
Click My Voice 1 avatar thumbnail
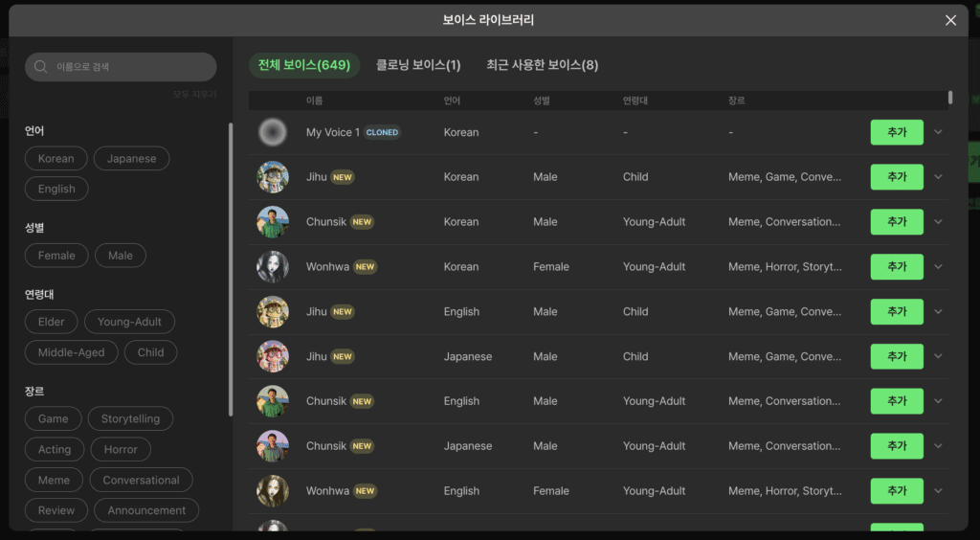(273, 132)
